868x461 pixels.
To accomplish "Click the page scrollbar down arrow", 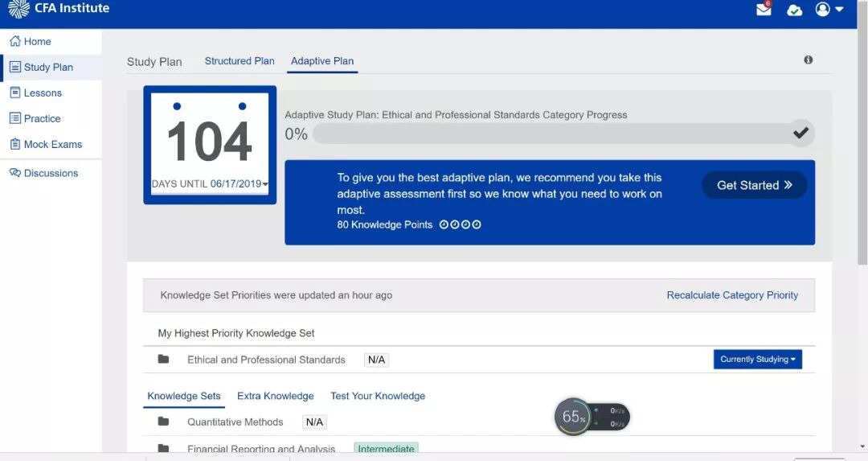I will point(862,447).
